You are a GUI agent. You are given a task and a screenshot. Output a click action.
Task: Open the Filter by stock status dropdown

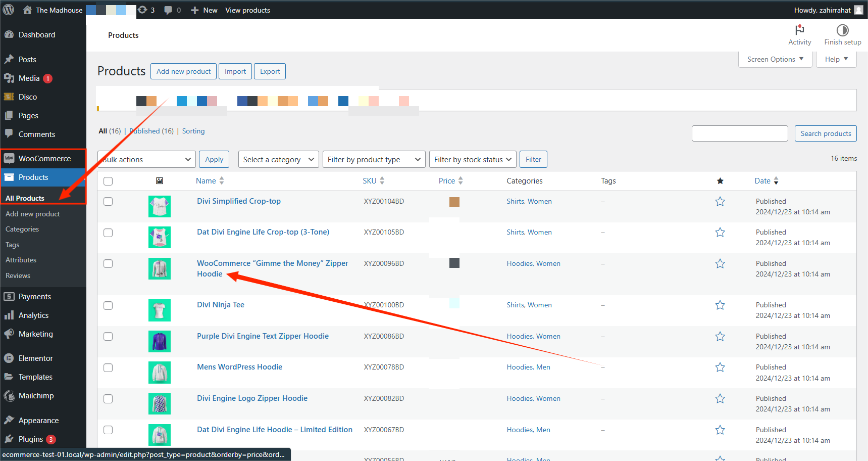point(472,159)
